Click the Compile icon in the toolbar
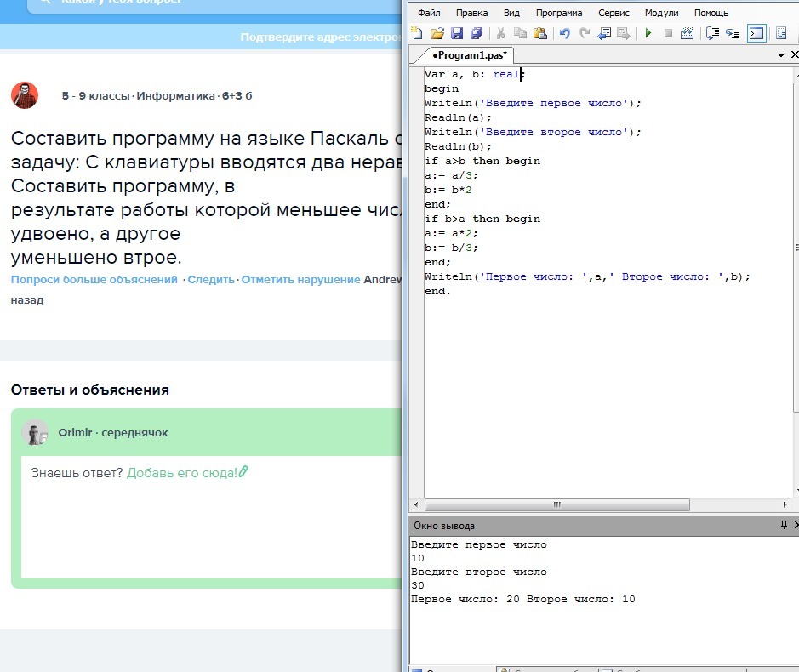Image resolution: width=799 pixels, height=672 pixels. click(688, 34)
